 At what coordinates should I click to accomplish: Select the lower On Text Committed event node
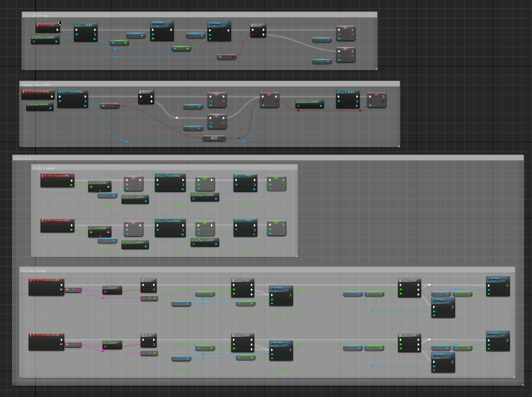[46, 342]
